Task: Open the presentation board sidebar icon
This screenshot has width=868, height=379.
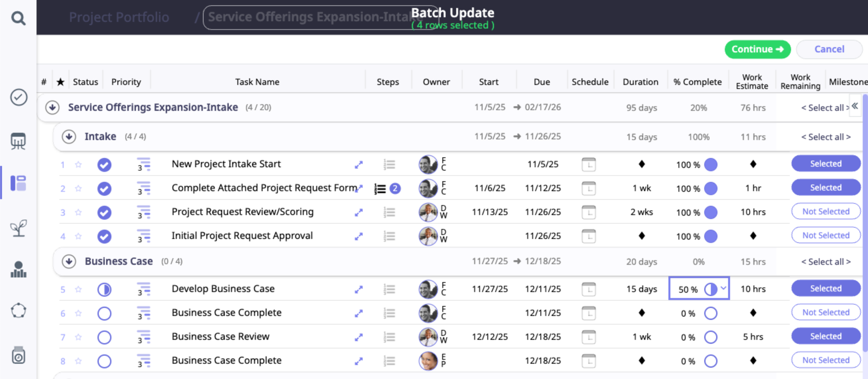Action: (18, 141)
